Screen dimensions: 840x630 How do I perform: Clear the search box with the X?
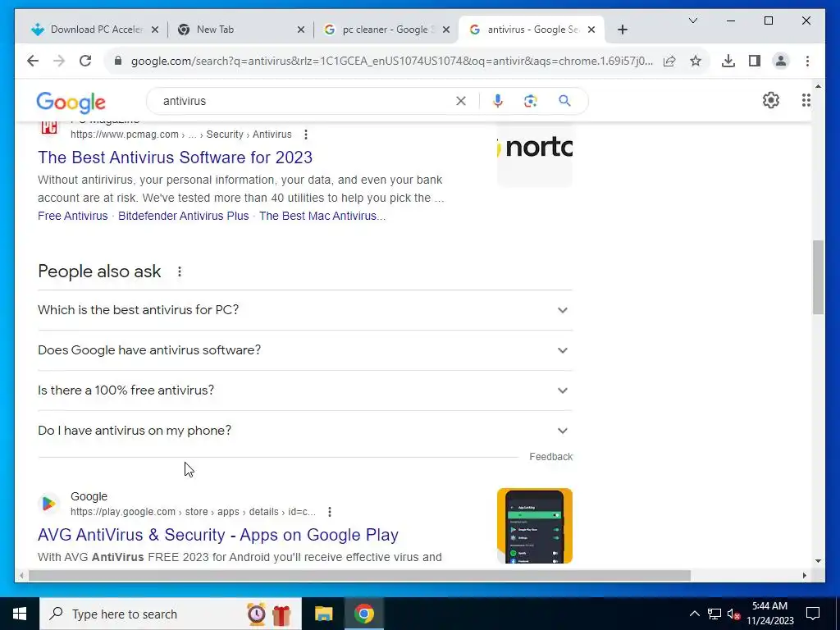pyautogui.click(x=461, y=101)
